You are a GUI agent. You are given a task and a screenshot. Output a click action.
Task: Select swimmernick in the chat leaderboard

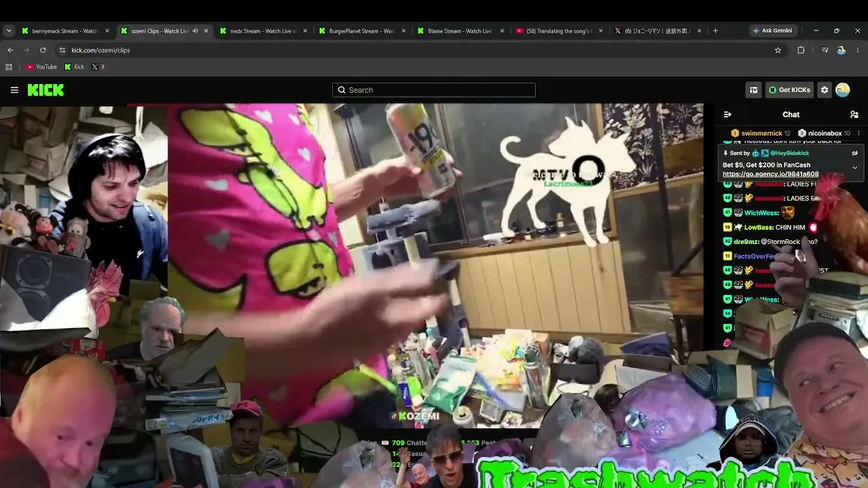tap(762, 134)
